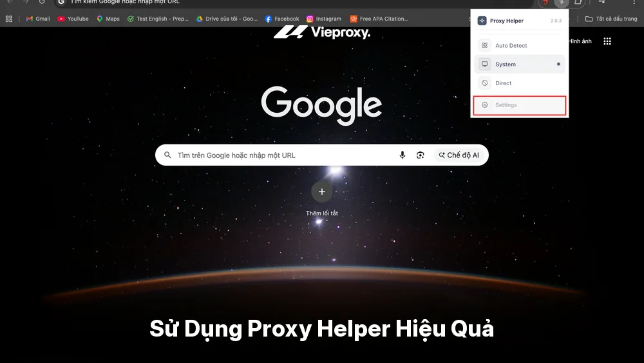Click the Facebook bookmark icon
This screenshot has width=644, height=363.
(x=268, y=19)
